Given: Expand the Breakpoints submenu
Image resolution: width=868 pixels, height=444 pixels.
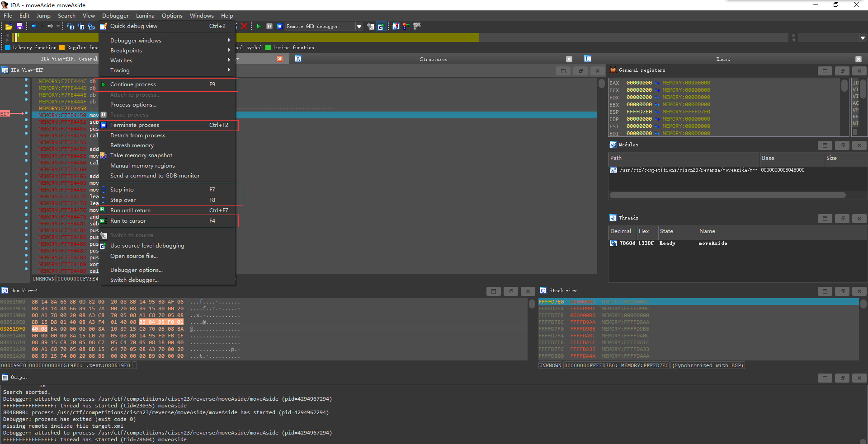Looking at the screenshot, I should tap(167, 50).
